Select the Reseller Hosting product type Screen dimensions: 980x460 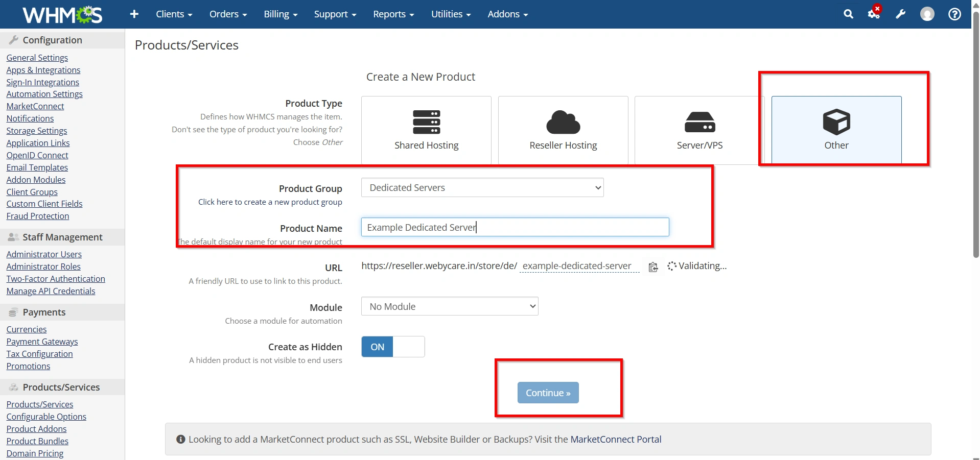[x=563, y=130]
